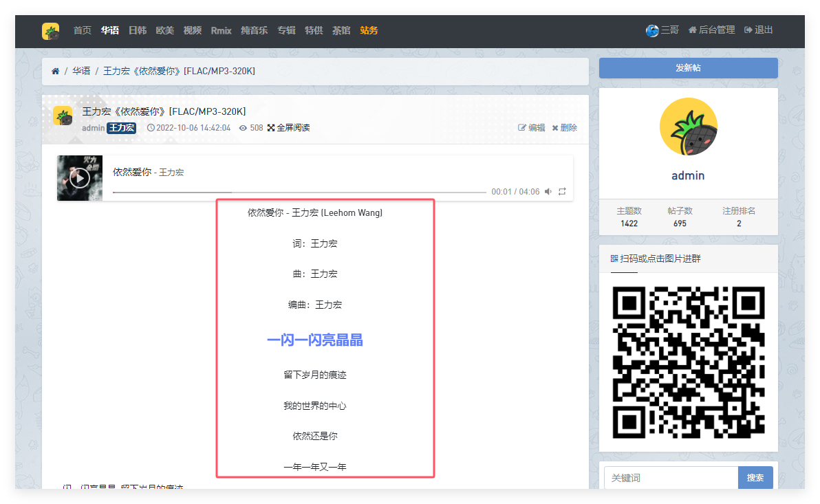The width and height of the screenshot is (820, 504).
Task: Log out using 退出 link
Action: 759,30
